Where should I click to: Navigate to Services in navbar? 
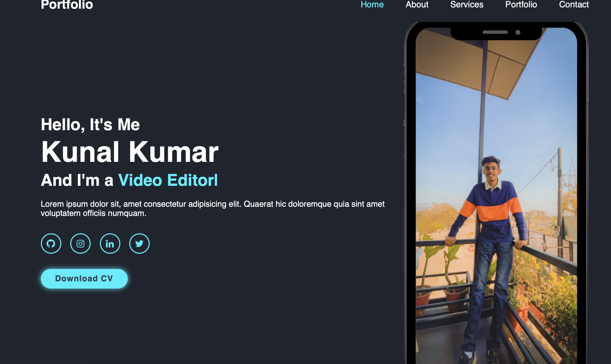pyautogui.click(x=467, y=5)
